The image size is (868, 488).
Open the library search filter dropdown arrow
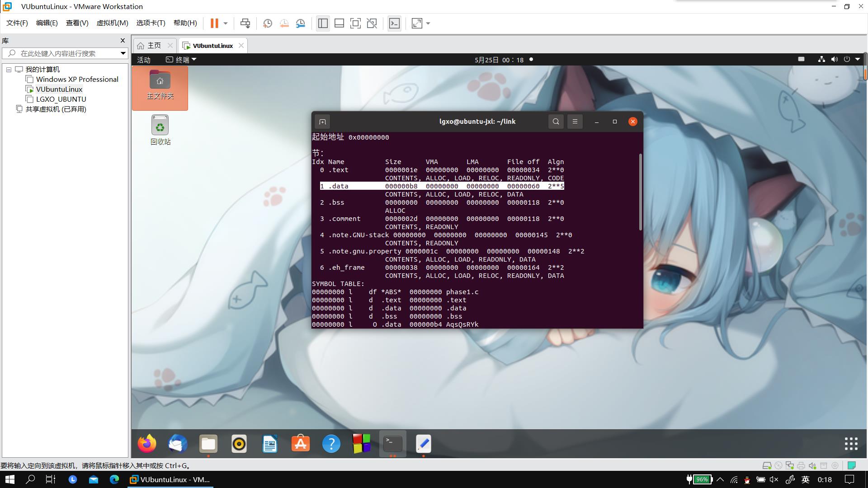click(123, 53)
